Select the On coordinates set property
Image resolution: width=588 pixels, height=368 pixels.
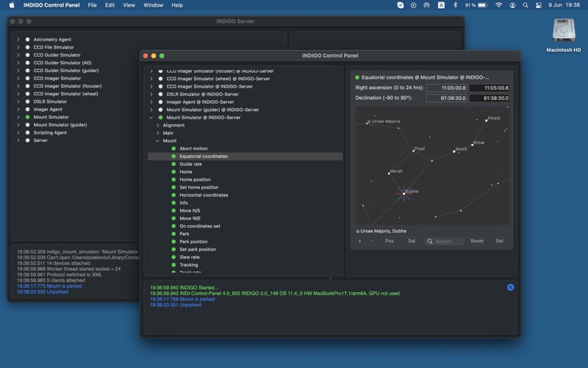200,226
